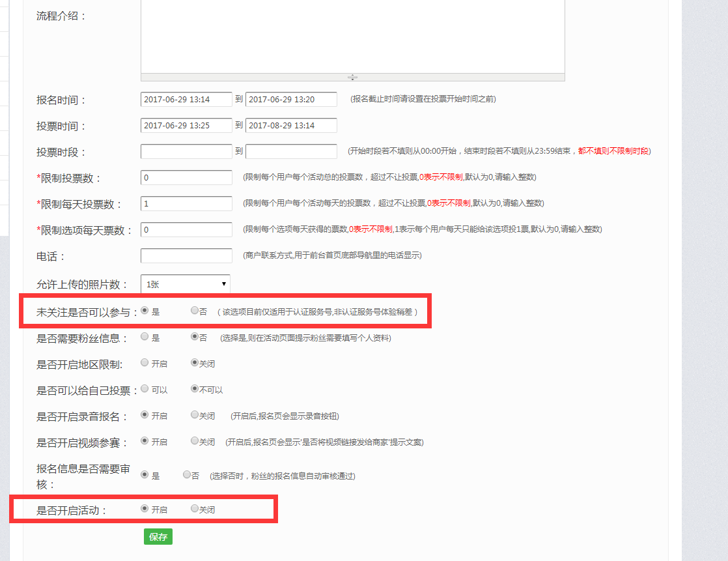728x561 pixels.
Task: Click the 电话 phone number field
Action: 186,255
